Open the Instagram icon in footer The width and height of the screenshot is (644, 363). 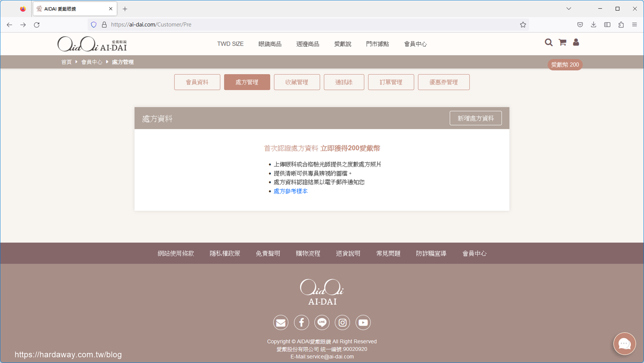(x=342, y=323)
